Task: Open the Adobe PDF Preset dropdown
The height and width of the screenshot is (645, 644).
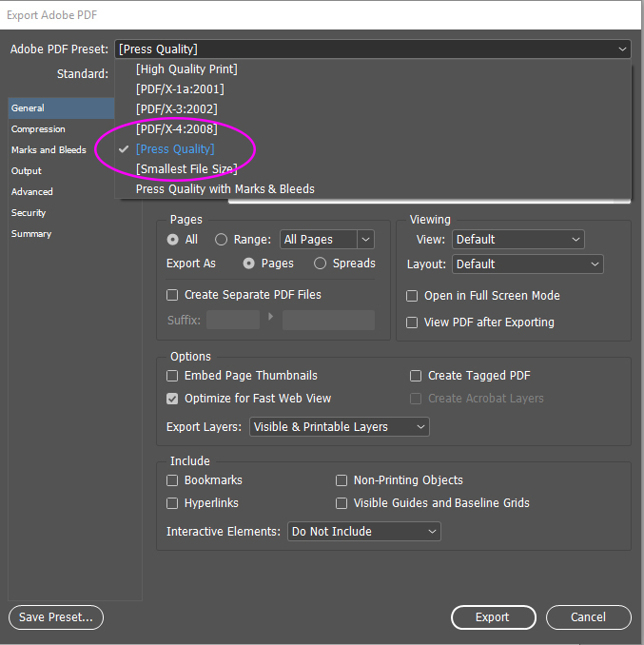Action: [373, 49]
